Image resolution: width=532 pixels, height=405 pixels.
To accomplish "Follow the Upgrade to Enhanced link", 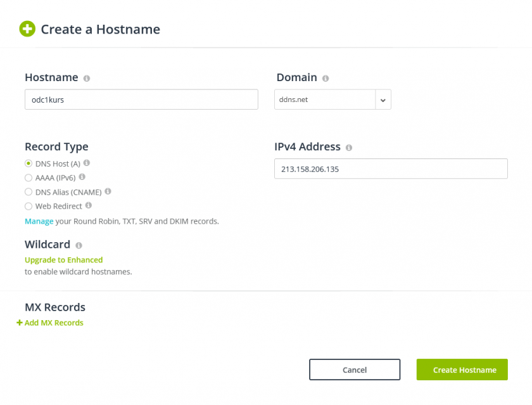I will (x=64, y=260).
